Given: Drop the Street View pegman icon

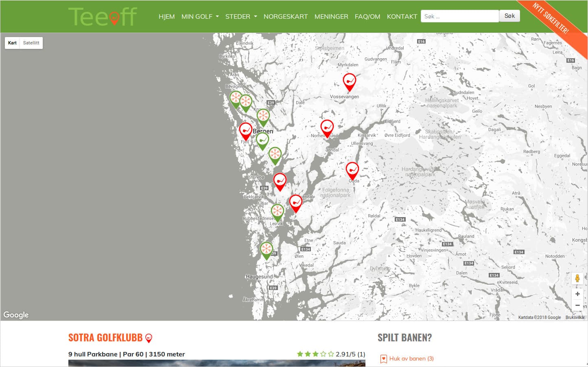Looking at the screenshot, I should (577, 279).
